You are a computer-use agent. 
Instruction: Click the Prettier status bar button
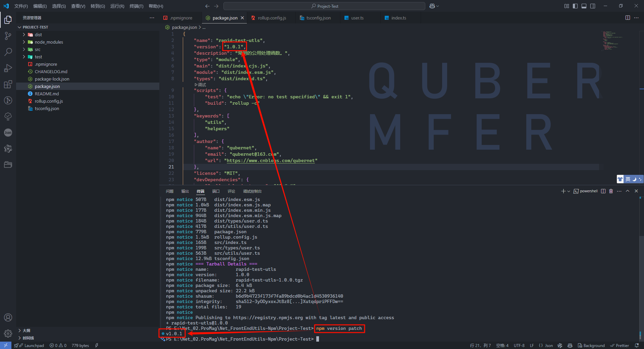620,345
